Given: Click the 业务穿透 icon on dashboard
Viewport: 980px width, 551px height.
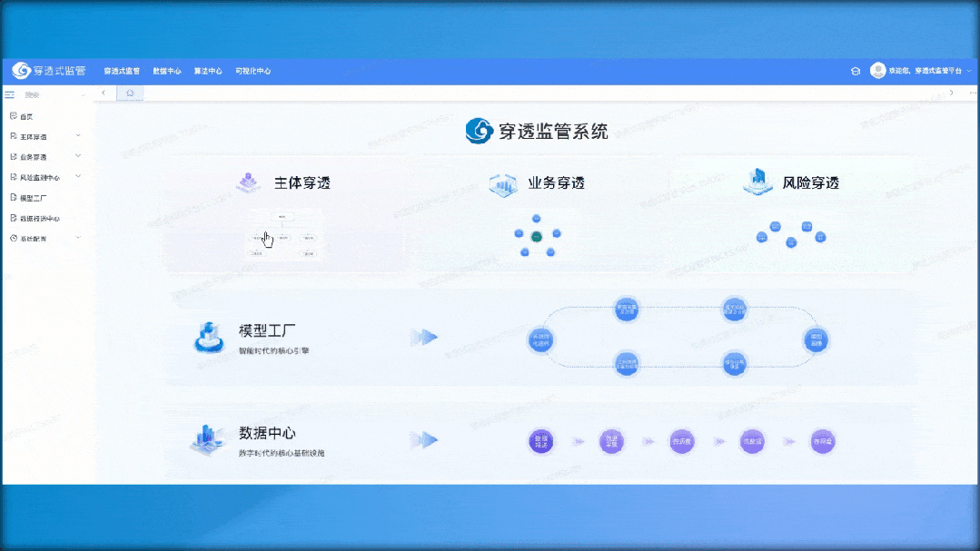Looking at the screenshot, I should pos(502,184).
